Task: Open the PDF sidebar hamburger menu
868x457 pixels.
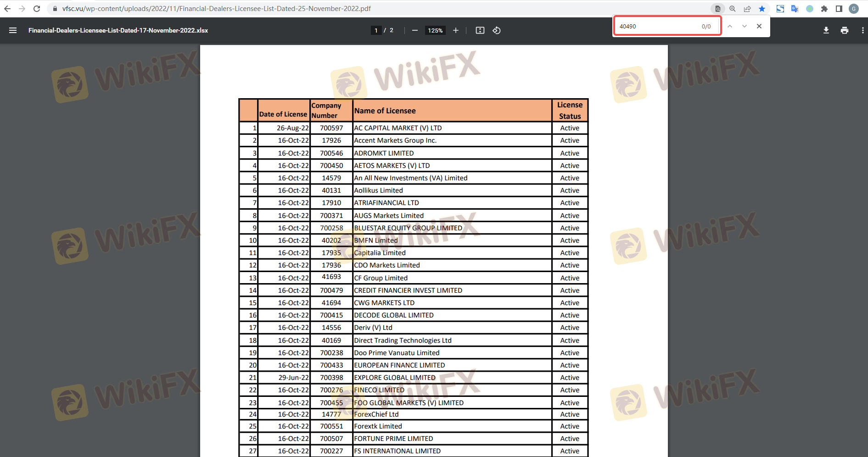Action: 13,30
